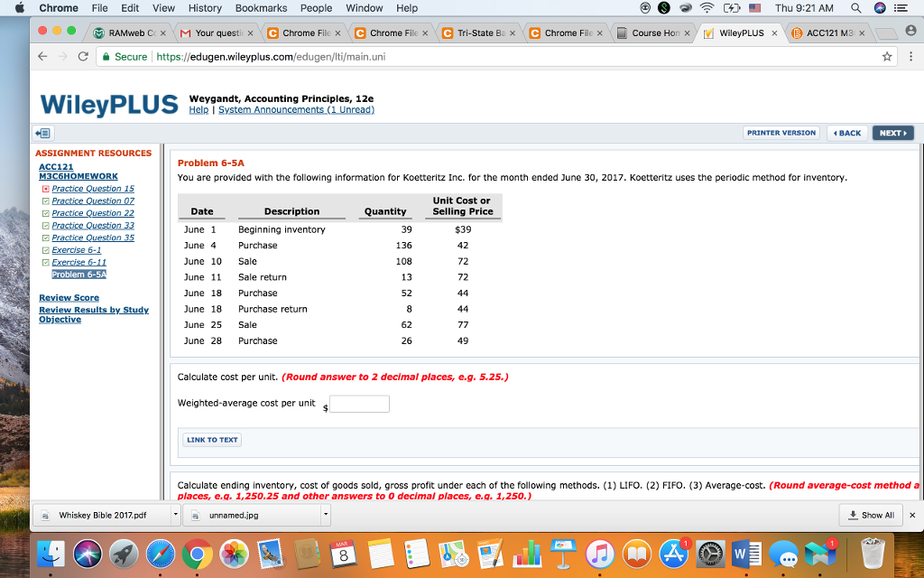This screenshot has height=578, width=924.
Task: Go back using Chrome's back arrow
Action: pyautogui.click(x=42, y=57)
